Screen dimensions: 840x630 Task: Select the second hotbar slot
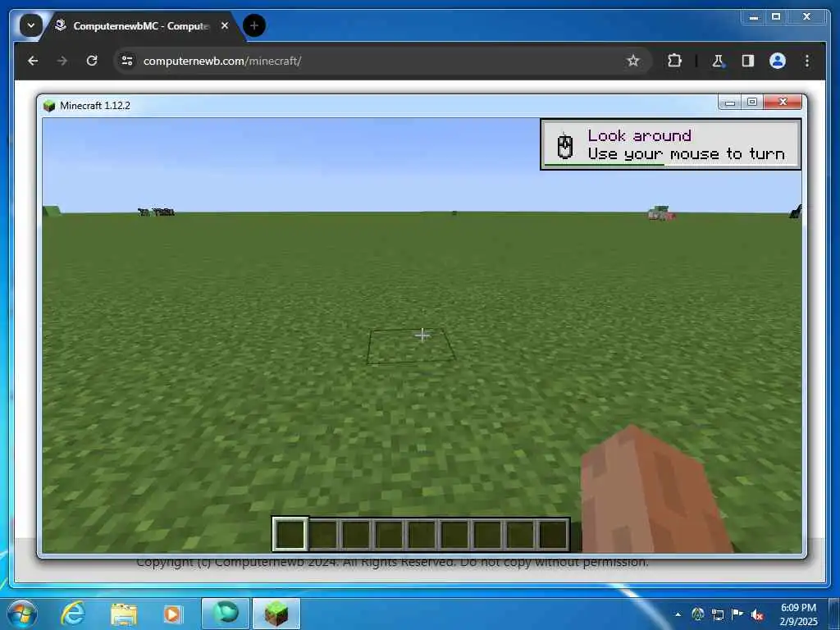pos(323,533)
